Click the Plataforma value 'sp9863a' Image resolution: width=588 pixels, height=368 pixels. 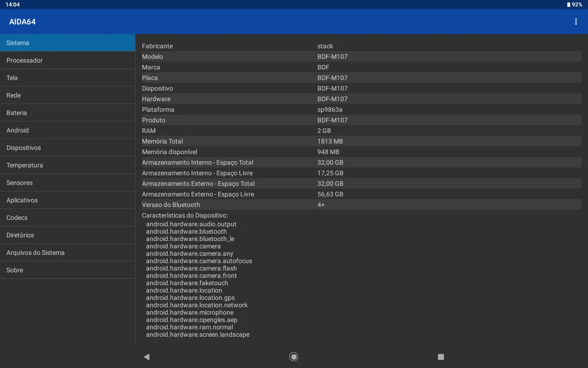tap(330, 109)
